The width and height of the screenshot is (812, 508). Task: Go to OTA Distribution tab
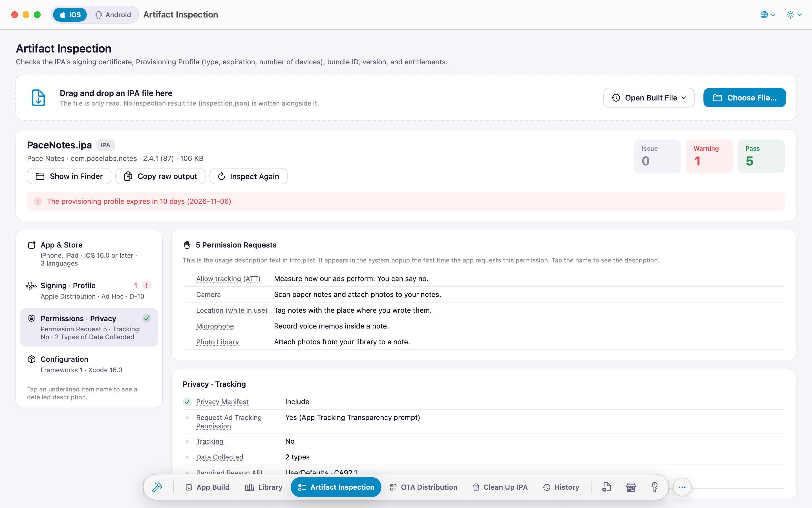point(423,487)
